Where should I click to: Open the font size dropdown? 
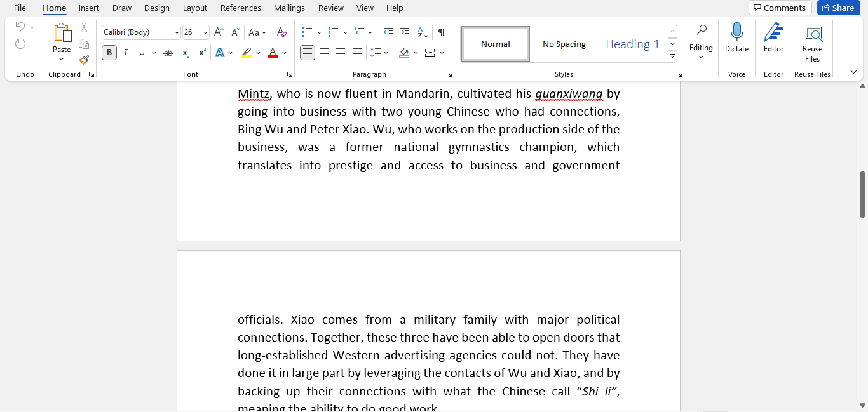pyautogui.click(x=205, y=32)
